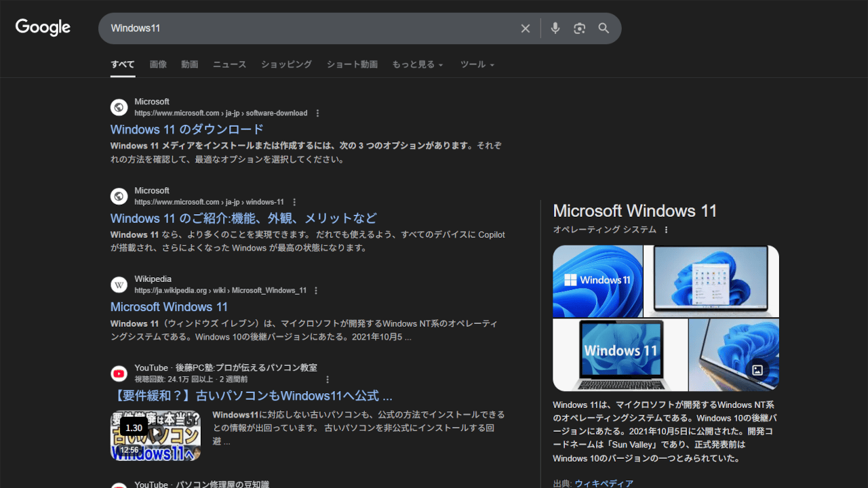Open three-dot menu beside オペレーティング システム

point(666,230)
